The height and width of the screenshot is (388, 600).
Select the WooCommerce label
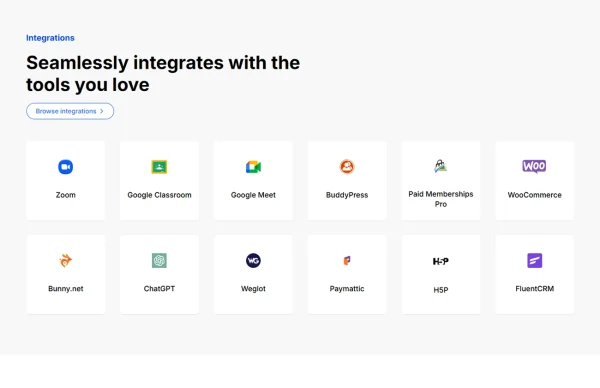pyautogui.click(x=535, y=195)
